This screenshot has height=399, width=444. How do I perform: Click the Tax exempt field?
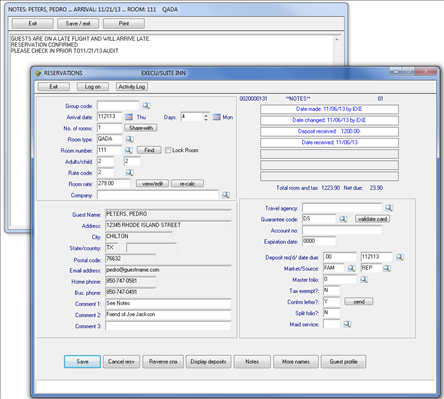(x=332, y=291)
